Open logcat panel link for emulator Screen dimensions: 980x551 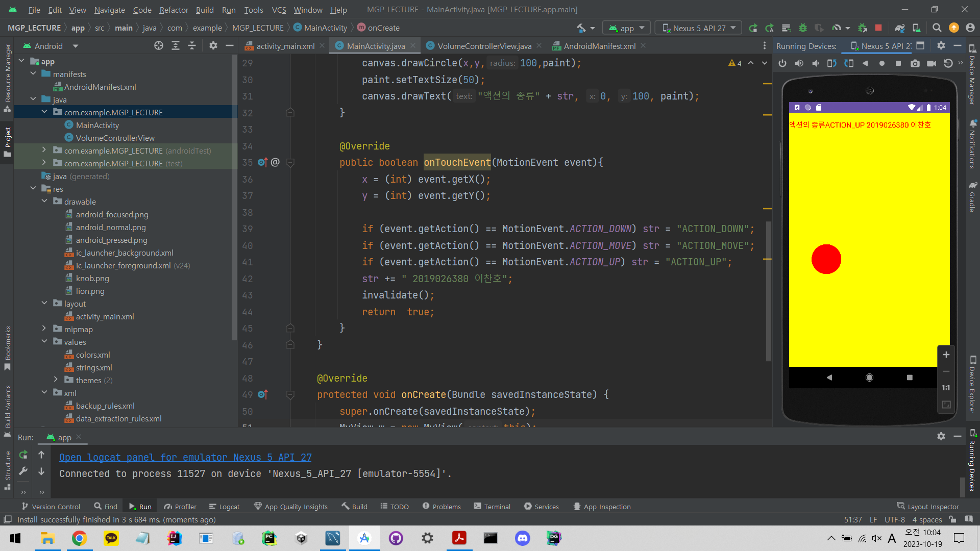pos(185,458)
